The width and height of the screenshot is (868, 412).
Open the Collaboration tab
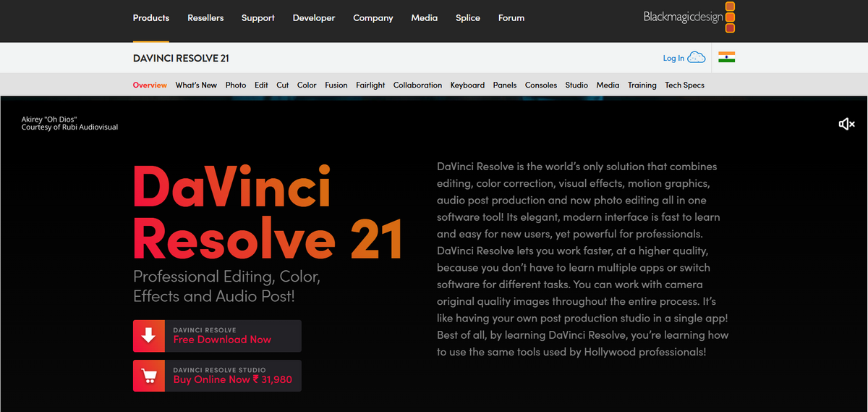point(417,85)
